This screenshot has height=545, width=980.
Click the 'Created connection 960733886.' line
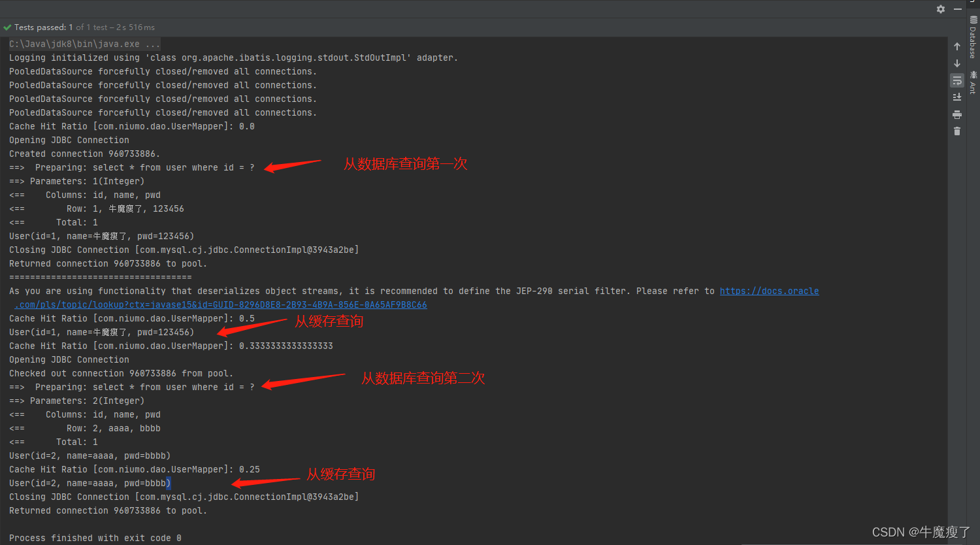click(x=84, y=154)
